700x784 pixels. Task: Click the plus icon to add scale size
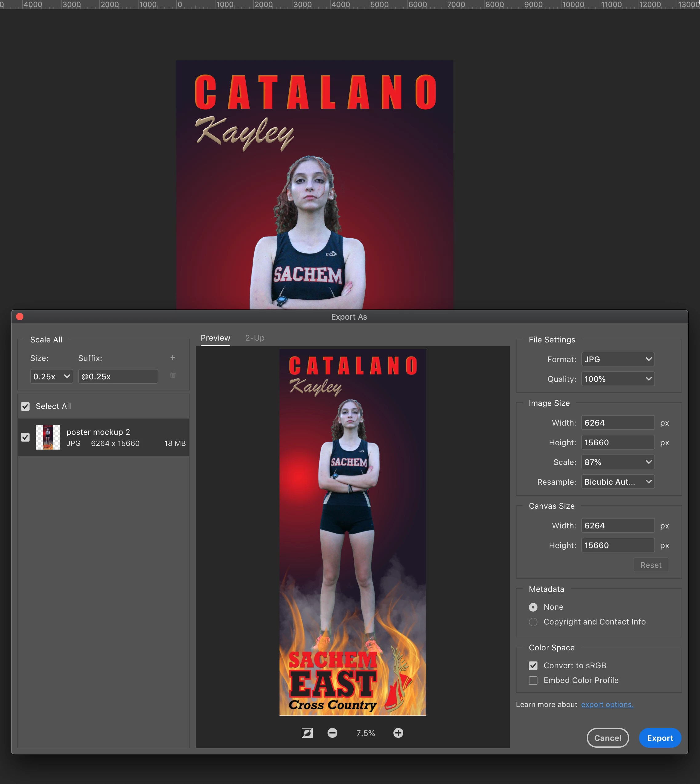coord(173,358)
